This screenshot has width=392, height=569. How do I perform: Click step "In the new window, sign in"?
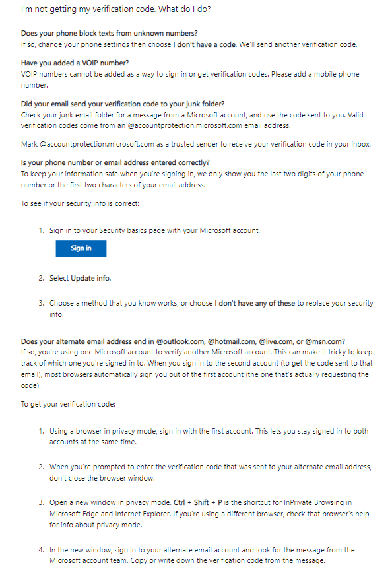202,555
